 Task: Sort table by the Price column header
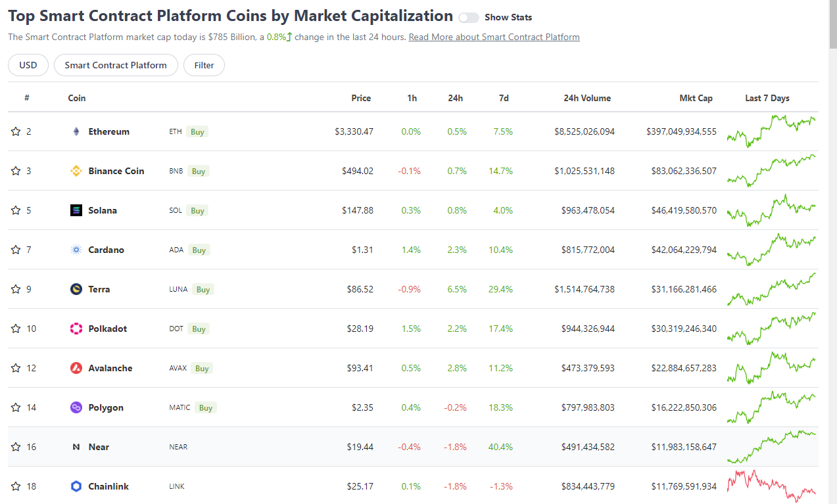pyautogui.click(x=361, y=98)
